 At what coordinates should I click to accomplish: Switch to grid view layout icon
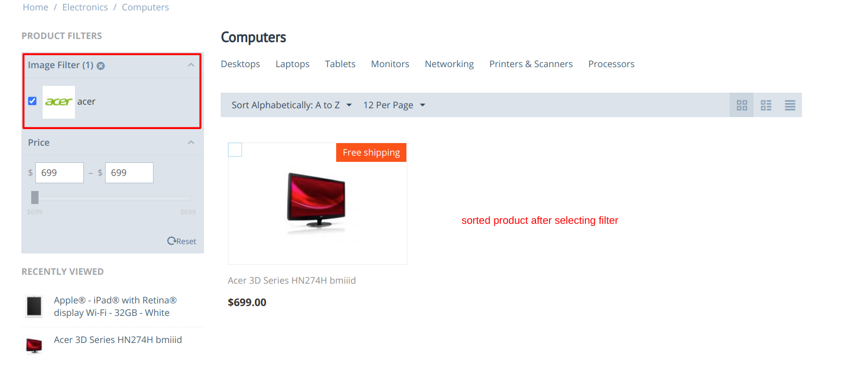[742, 105]
